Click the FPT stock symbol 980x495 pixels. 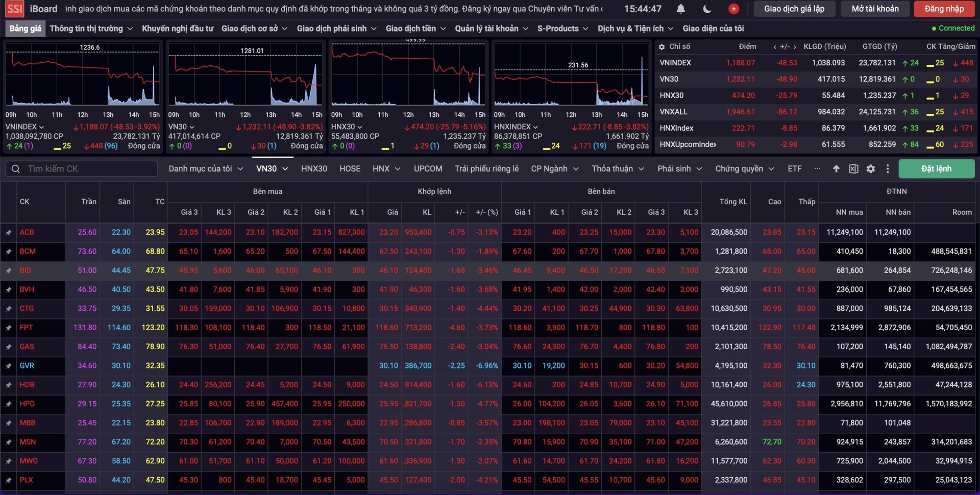[27, 328]
